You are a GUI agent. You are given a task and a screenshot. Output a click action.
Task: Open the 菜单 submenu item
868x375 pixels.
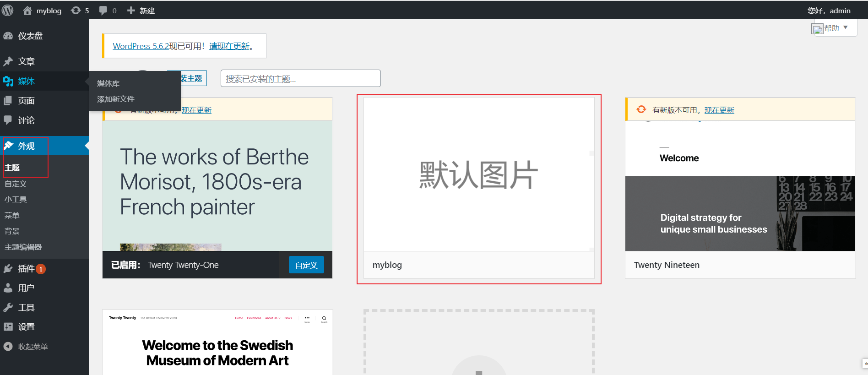click(x=12, y=215)
